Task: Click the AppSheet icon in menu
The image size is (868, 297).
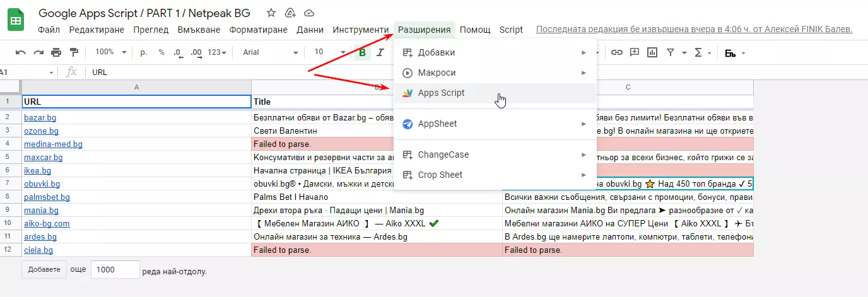Action: (x=408, y=124)
